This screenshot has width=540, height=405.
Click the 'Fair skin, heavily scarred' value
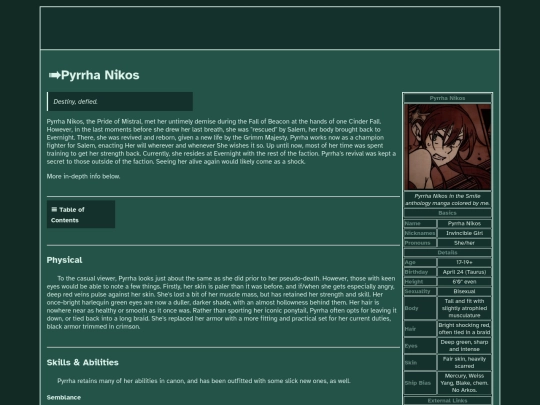click(464, 362)
